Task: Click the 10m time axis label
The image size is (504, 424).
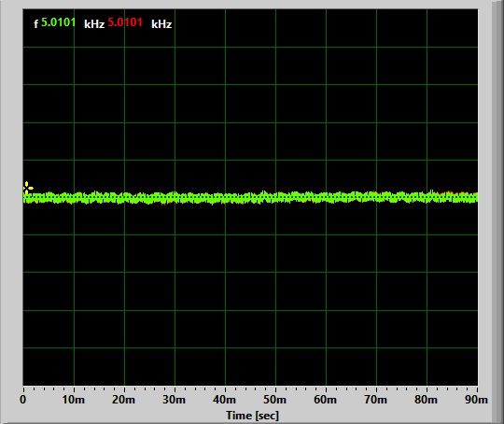Action: (x=74, y=400)
